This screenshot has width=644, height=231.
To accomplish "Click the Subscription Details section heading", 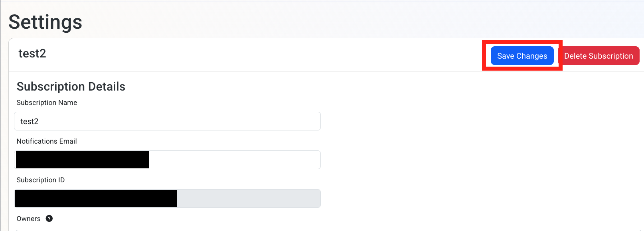I will point(71,86).
